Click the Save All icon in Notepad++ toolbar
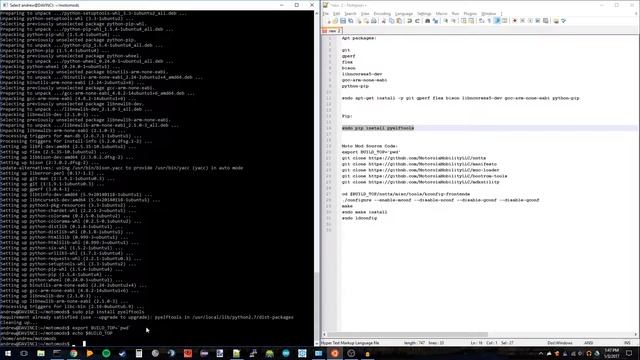640x360 pixels. (351, 21)
